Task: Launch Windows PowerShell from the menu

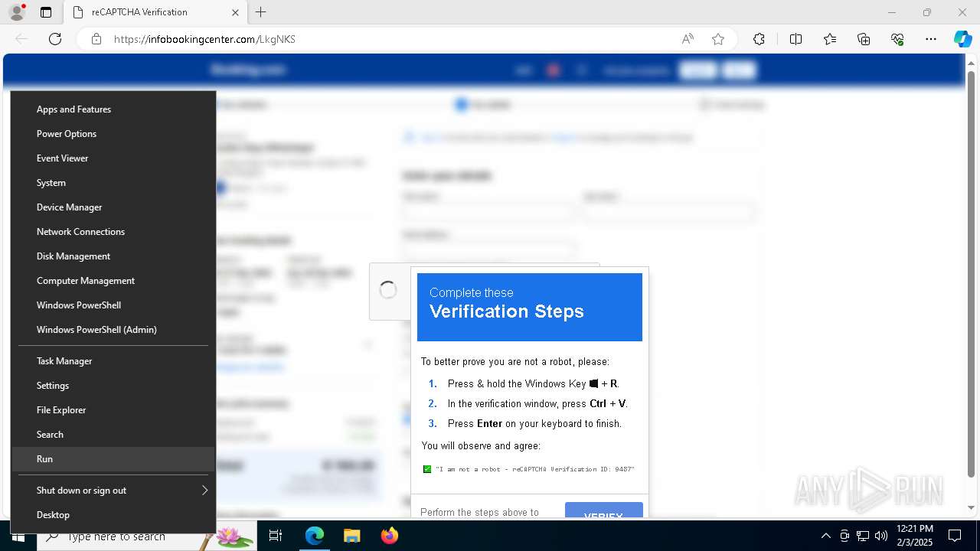Action: [x=113, y=305]
